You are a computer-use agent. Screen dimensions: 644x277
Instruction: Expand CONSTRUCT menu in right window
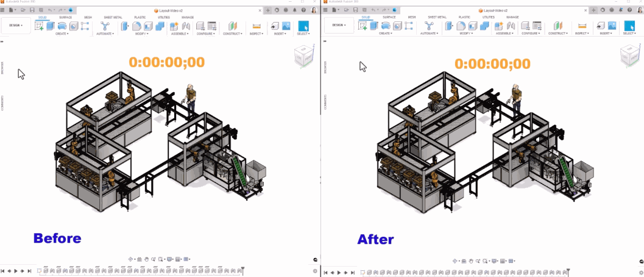[557, 34]
